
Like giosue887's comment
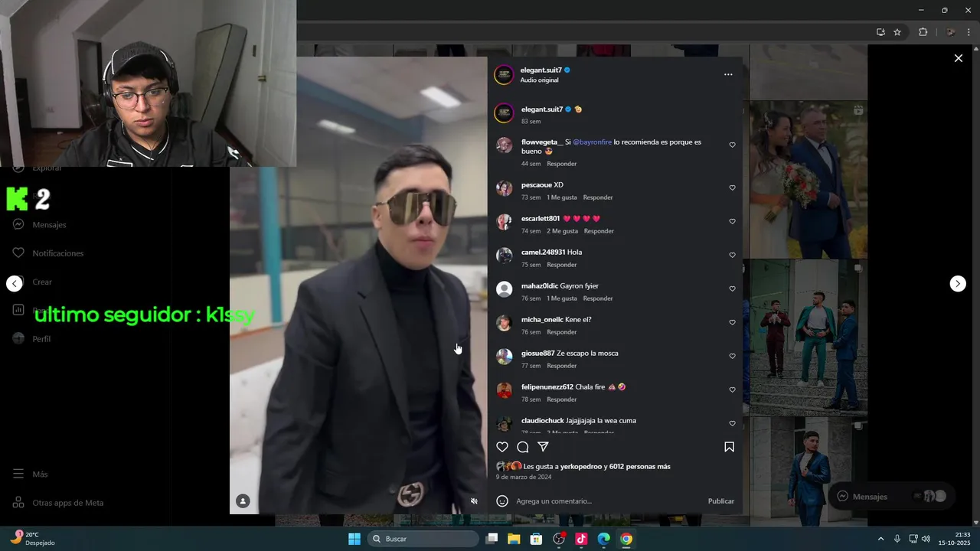[732, 356]
